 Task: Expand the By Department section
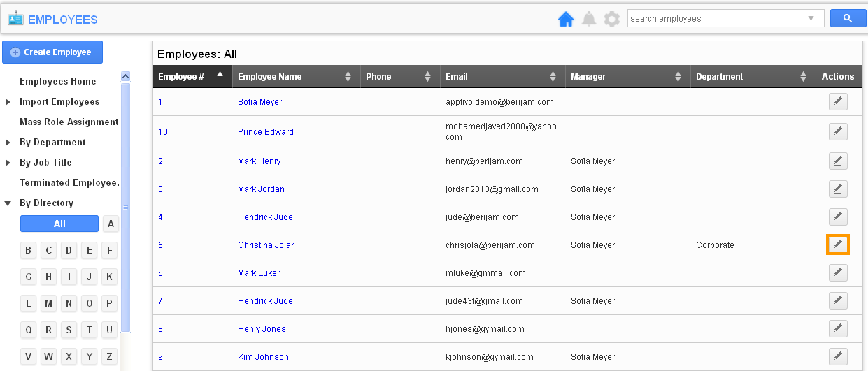click(8, 143)
